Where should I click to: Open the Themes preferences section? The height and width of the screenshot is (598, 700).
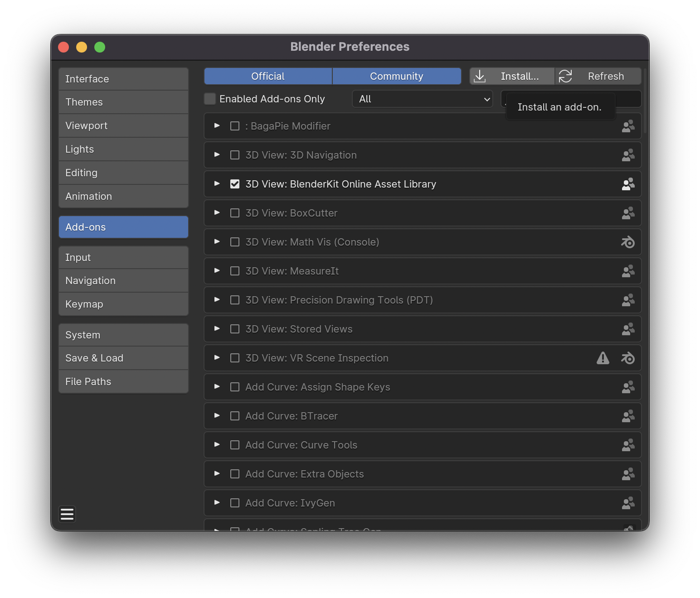[123, 102]
